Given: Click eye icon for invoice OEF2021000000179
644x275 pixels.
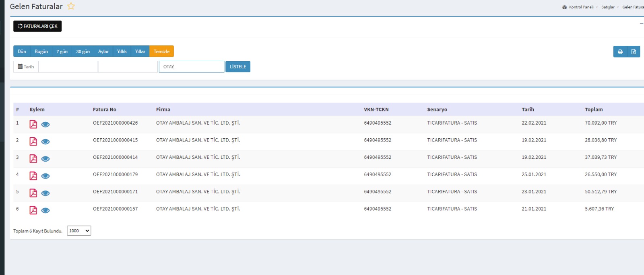Looking at the screenshot, I should point(45,176).
